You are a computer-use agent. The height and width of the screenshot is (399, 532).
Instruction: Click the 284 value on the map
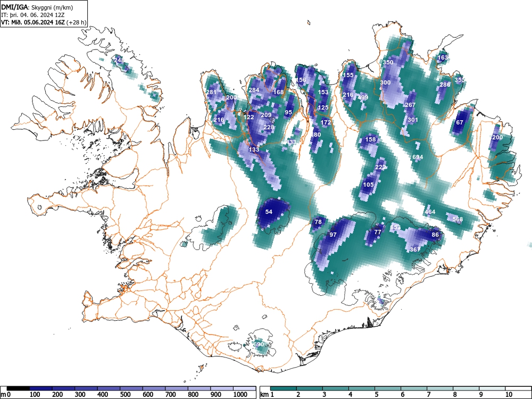pyautogui.click(x=254, y=90)
